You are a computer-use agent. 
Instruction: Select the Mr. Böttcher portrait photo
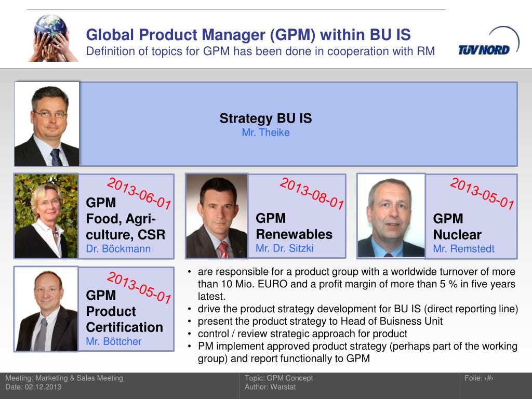point(46,309)
